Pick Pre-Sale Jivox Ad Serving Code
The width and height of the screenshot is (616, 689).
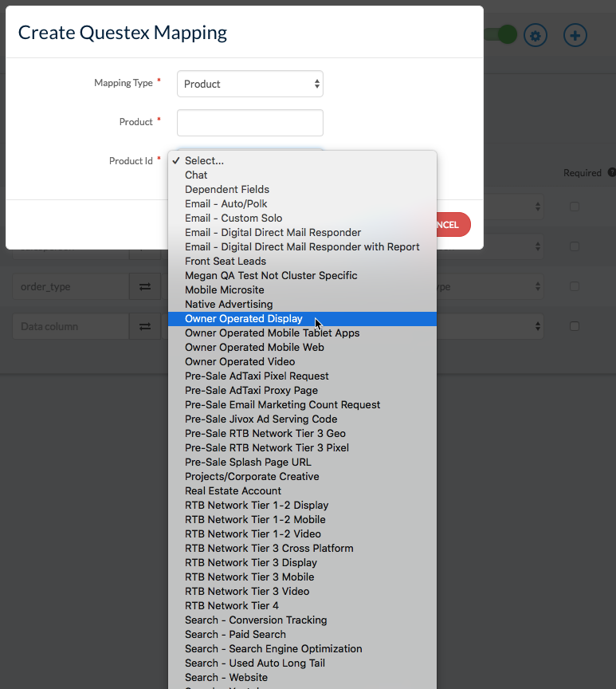pos(302,419)
